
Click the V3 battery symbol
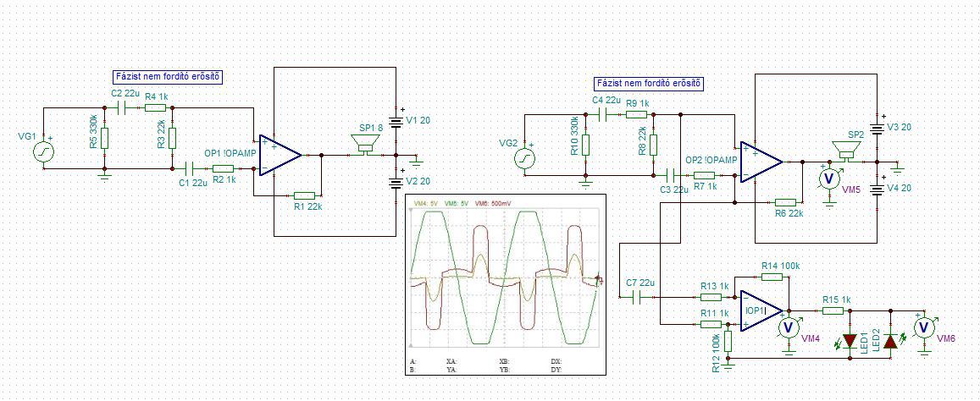[x=878, y=129]
